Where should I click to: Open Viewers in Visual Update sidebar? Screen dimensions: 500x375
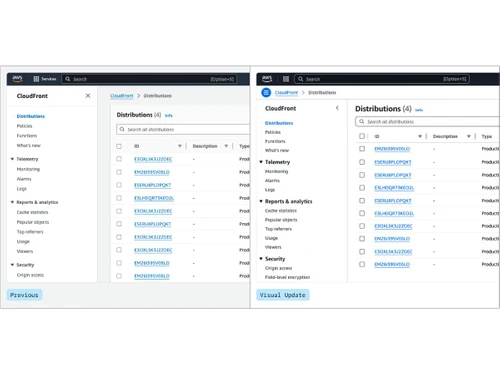click(273, 247)
